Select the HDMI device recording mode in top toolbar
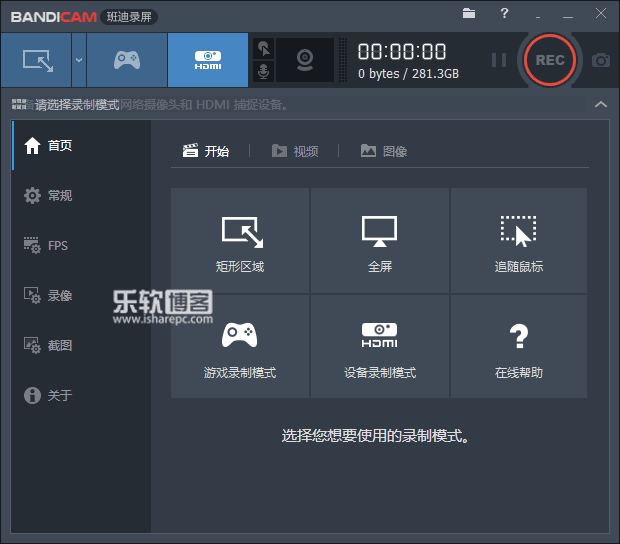This screenshot has height=544, width=620. 208,60
